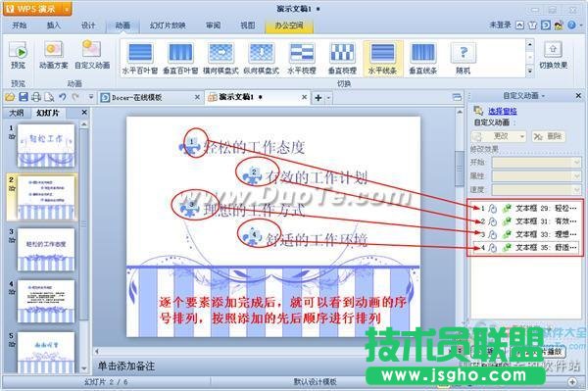
Task: Click 未登录 login text
Action: coord(500,25)
